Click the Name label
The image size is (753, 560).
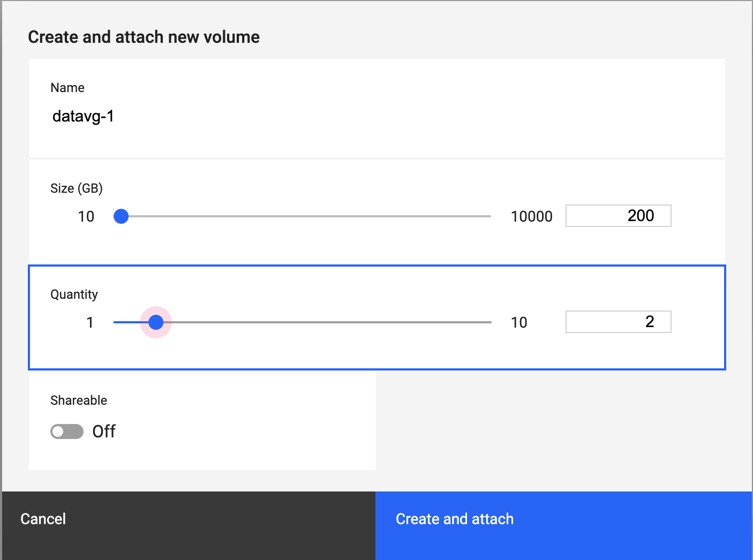click(67, 87)
